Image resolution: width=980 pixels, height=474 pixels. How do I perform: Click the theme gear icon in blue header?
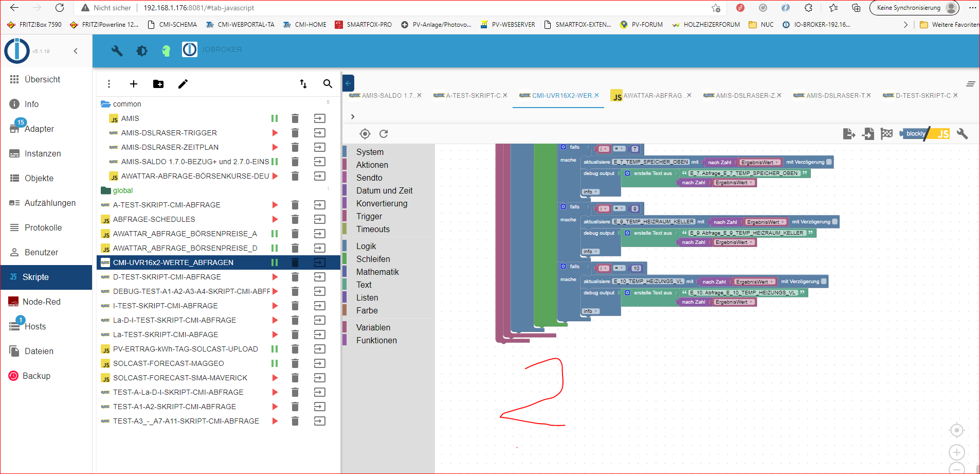click(x=141, y=50)
